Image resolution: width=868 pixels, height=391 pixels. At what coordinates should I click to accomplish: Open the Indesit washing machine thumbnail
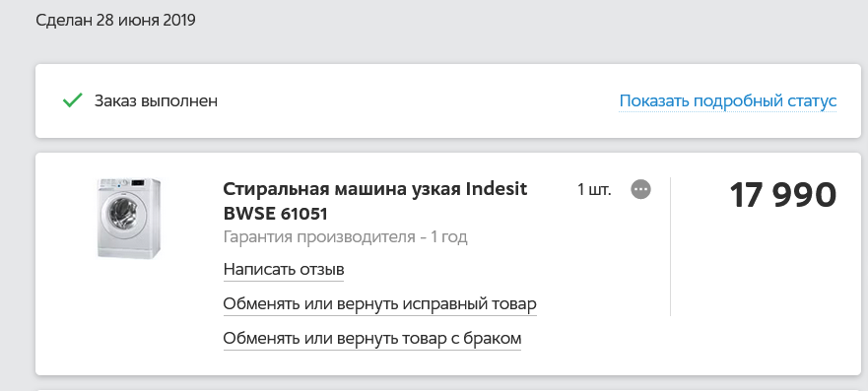coord(129,218)
